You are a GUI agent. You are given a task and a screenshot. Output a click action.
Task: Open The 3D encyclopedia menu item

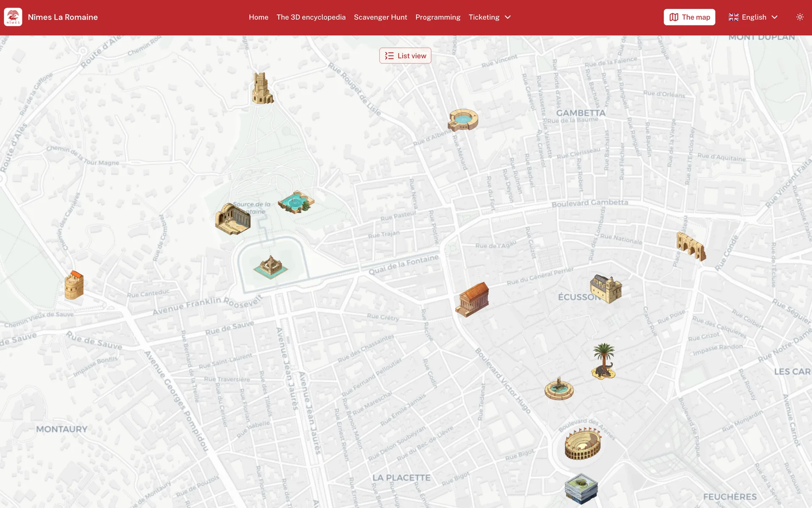pos(311,17)
